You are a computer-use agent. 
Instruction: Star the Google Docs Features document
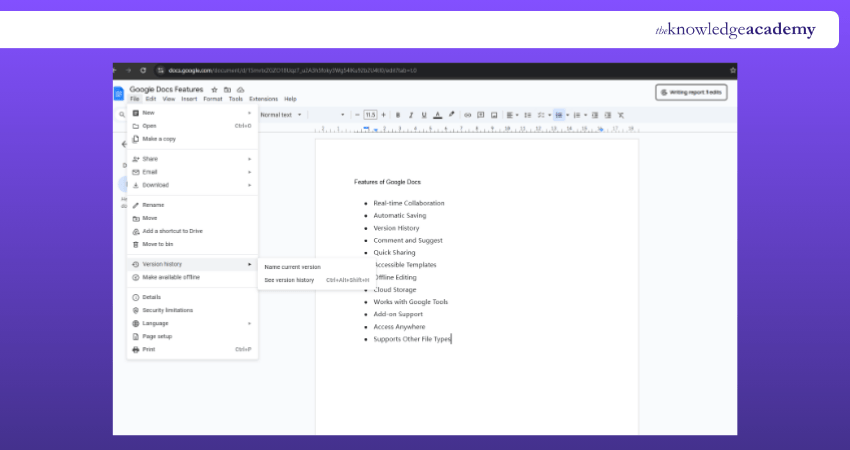point(215,90)
